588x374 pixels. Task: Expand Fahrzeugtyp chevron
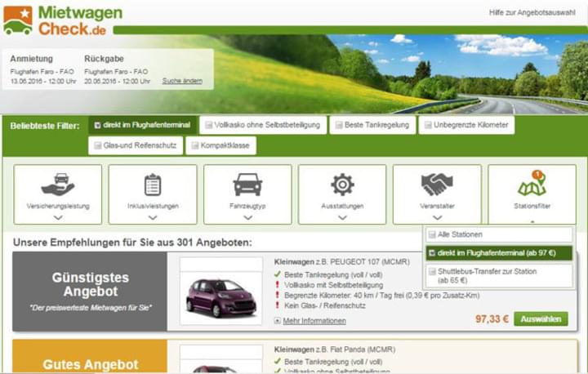[x=247, y=217]
